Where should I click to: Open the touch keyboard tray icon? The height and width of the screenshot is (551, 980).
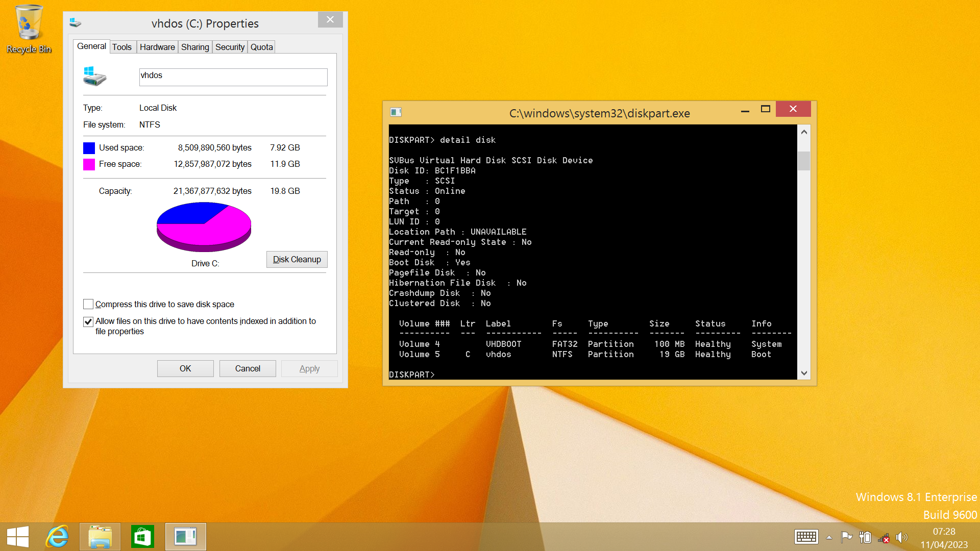click(x=806, y=537)
